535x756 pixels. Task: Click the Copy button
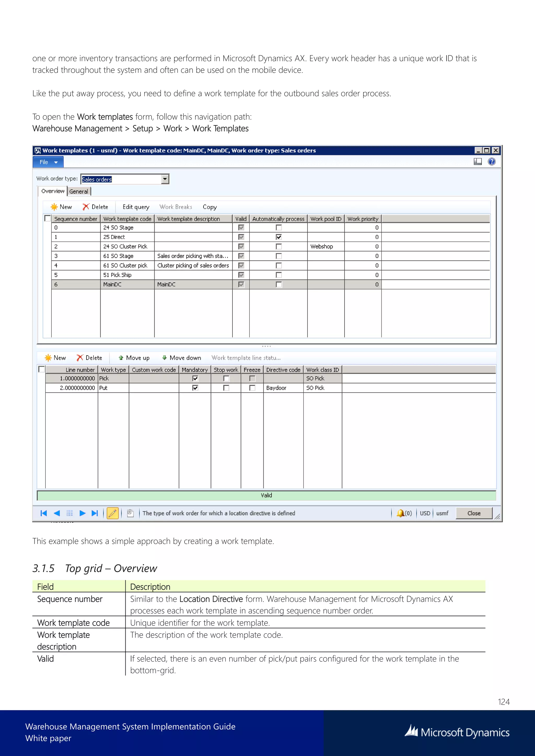coord(210,207)
